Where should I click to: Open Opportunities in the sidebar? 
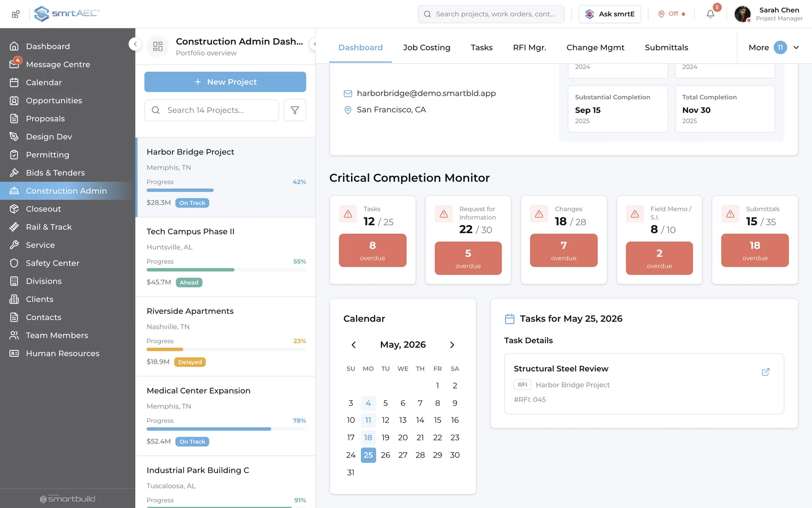(68, 100)
